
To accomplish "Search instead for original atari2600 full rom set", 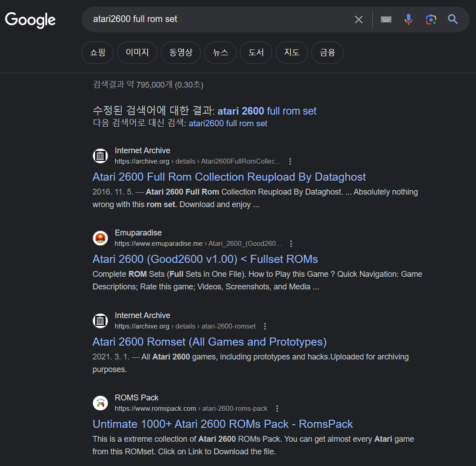I will 228,123.
